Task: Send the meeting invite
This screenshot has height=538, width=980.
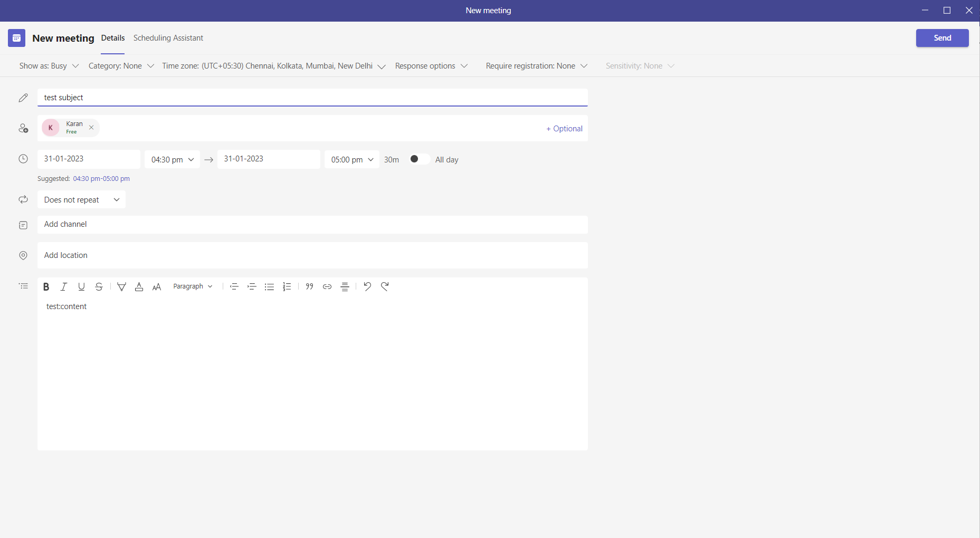Action: tap(943, 38)
